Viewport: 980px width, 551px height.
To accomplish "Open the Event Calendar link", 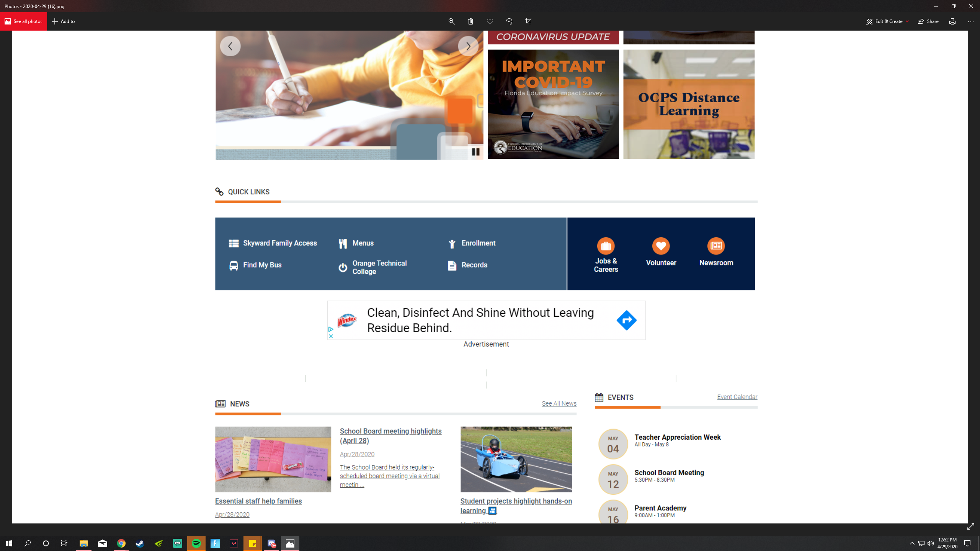I will (x=737, y=397).
